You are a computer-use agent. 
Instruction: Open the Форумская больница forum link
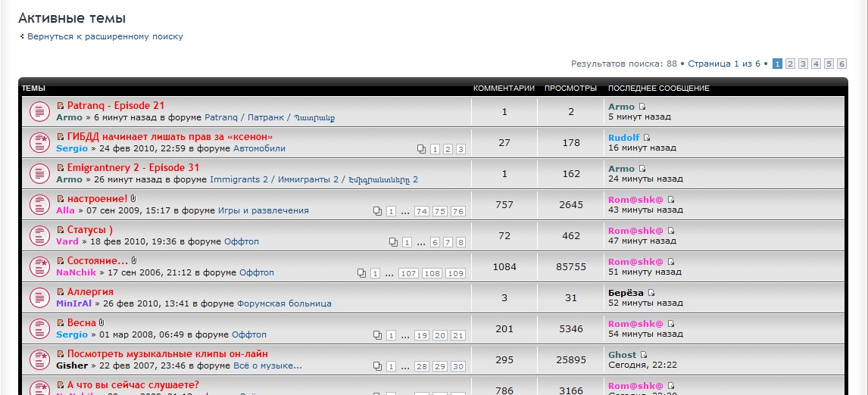coord(284,303)
